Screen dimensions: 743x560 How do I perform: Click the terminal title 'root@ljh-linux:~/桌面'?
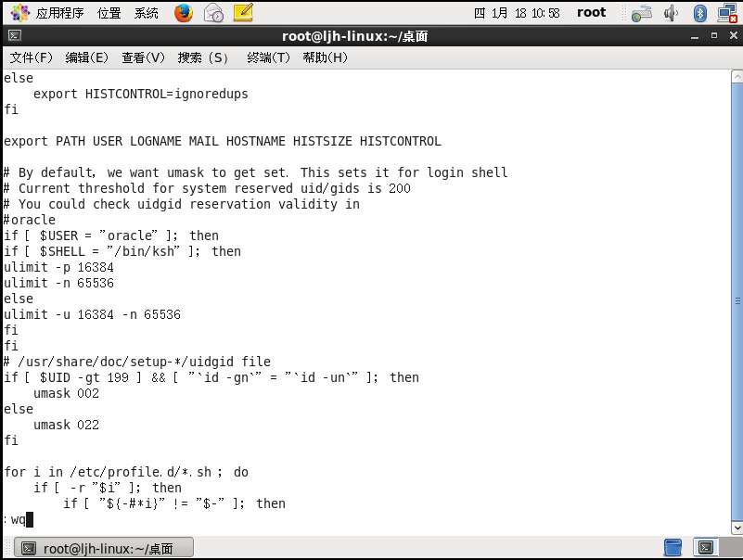[x=355, y=36]
